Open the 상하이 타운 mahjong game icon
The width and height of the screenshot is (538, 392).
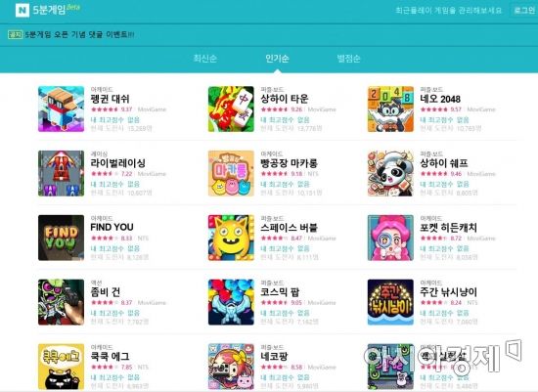(231, 109)
